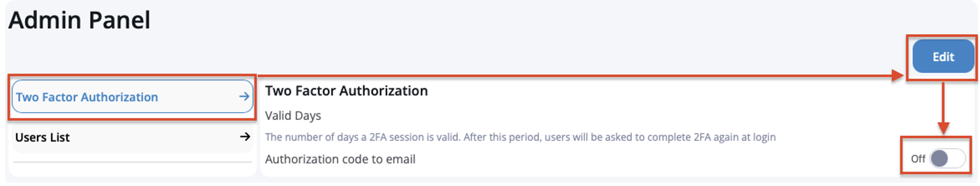This screenshot has height=186, width=980.
Task: Click the red arrowhead pointing at Edit
Action: coord(897,76)
